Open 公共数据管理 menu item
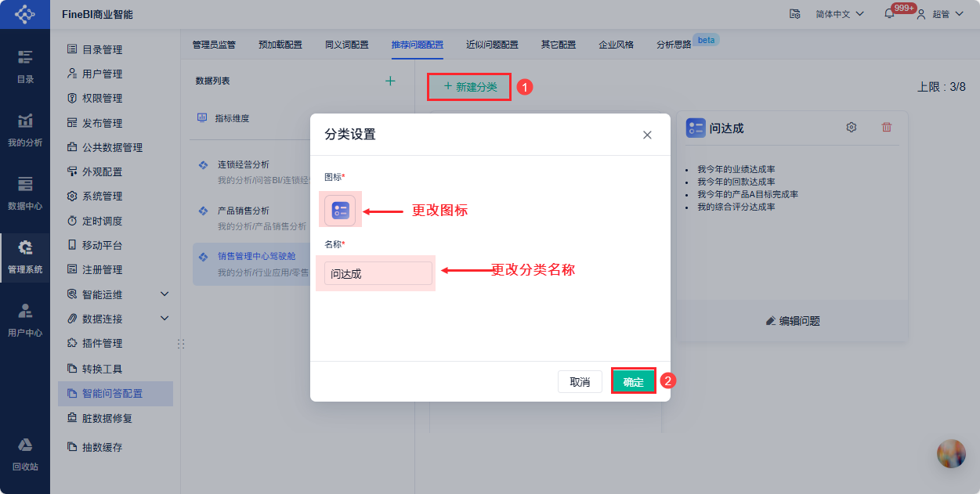This screenshot has height=494, width=980. pos(115,147)
